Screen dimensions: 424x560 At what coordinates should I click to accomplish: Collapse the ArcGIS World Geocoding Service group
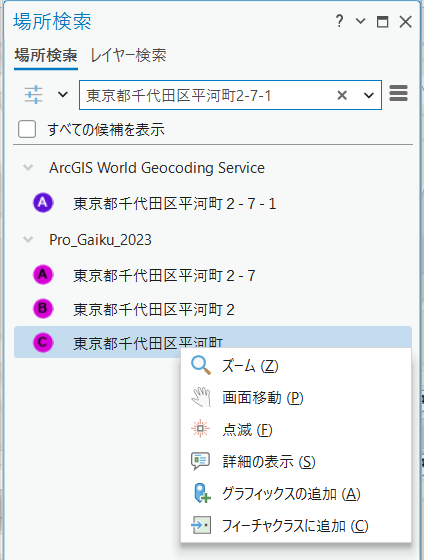pyautogui.click(x=28, y=168)
